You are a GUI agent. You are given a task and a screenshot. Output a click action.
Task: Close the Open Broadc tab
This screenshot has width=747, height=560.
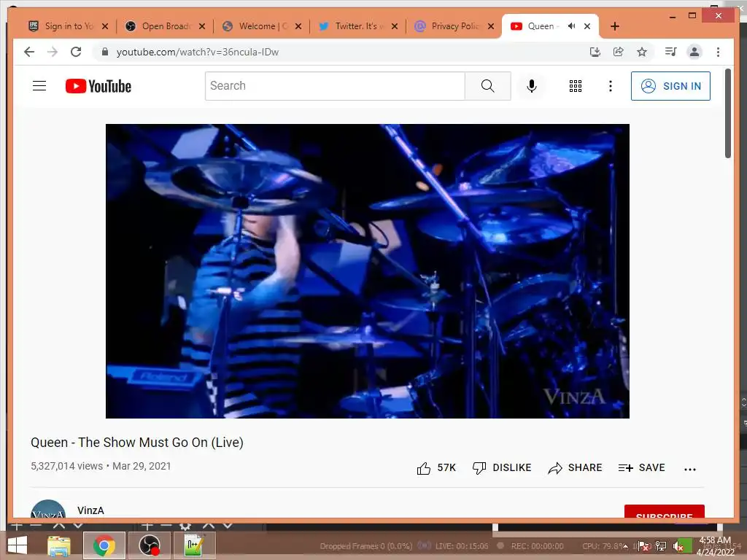tap(202, 26)
